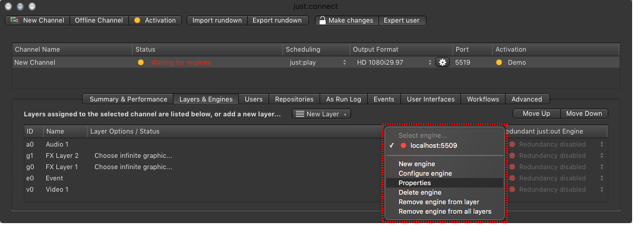Open the HD 1080i29.97 output format dropdown

[x=394, y=62]
